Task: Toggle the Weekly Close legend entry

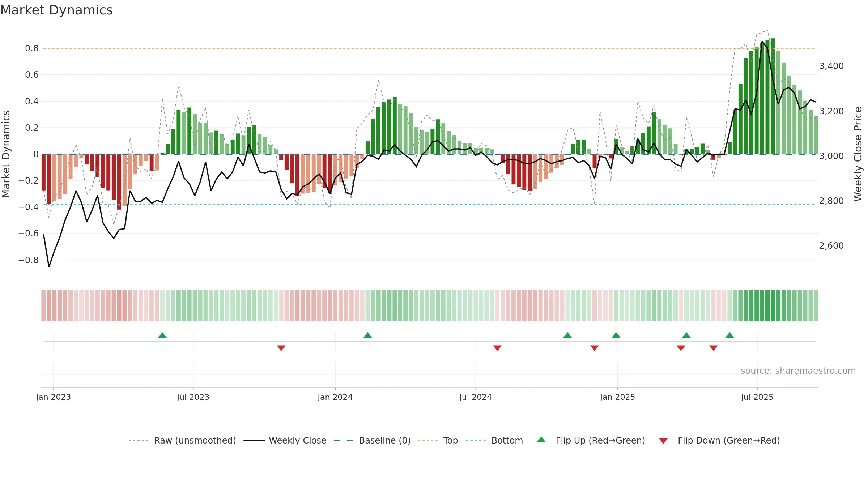Action: (x=285, y=440)
